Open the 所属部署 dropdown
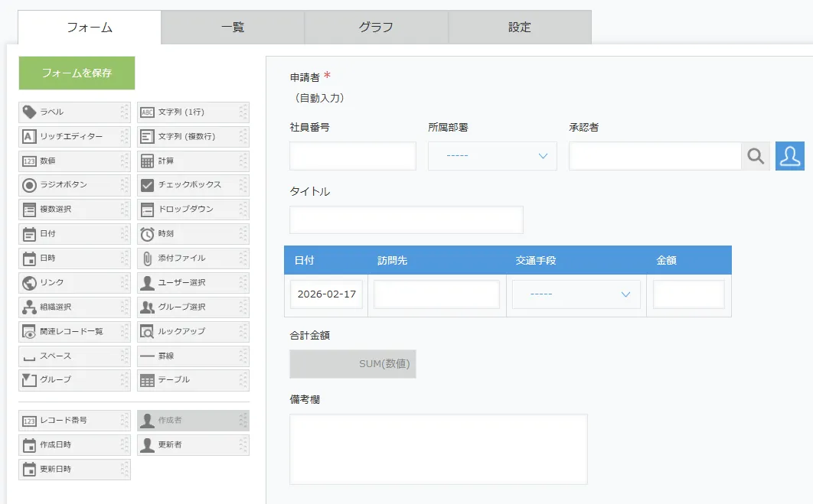813x504 pixels. 492,156
